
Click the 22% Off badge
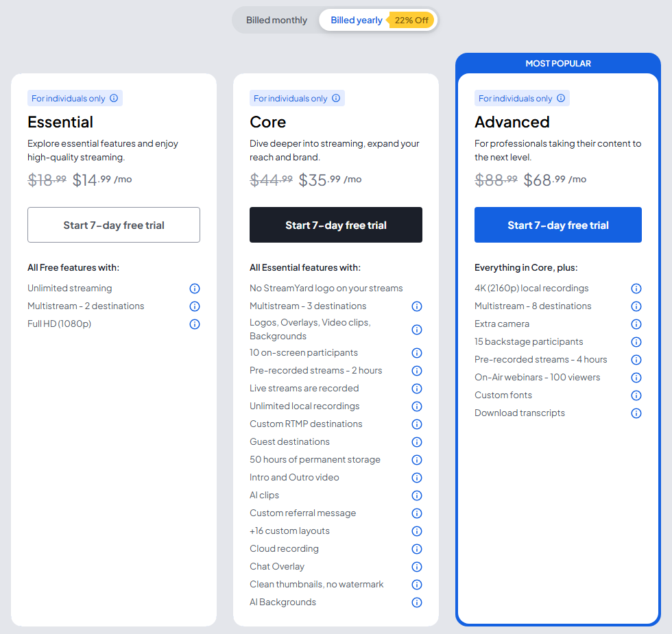pyautogui.click(x=411, y=20)
